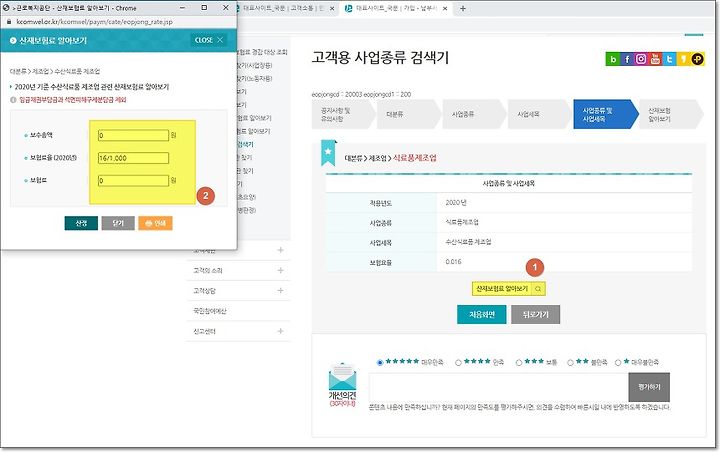Image resolution: width=720 pixels, height=452 pixels.
Task: Click the 0.016 보험요율 value
Action: [453, 262]
